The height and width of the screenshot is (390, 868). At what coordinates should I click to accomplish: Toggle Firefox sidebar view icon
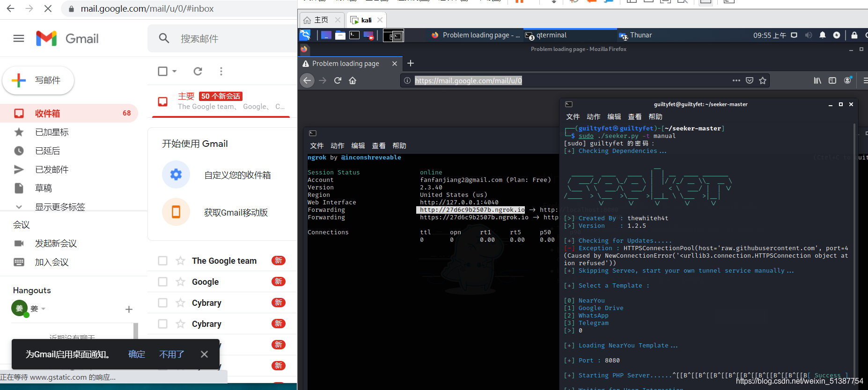coord(832,80)
